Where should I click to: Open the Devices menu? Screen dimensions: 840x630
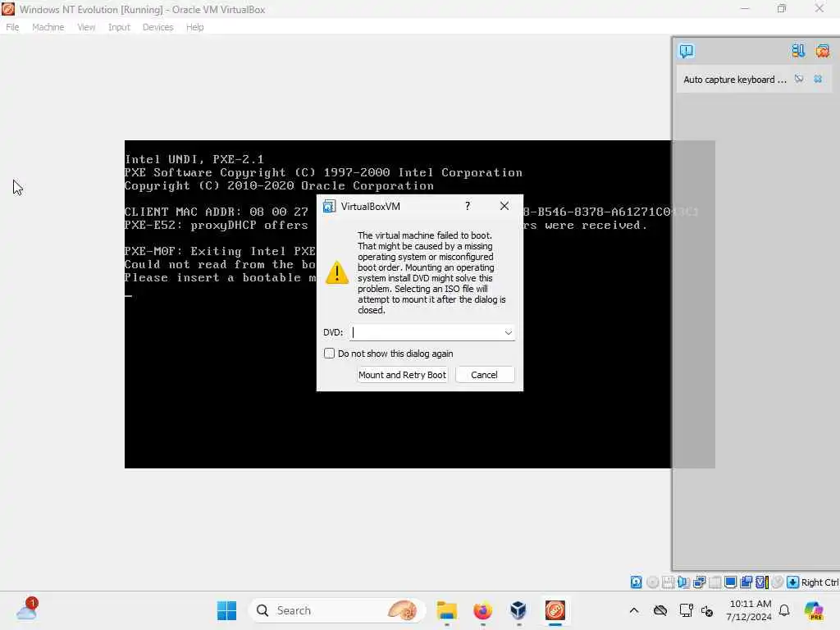pyautogui.click(x=157, y=27)
